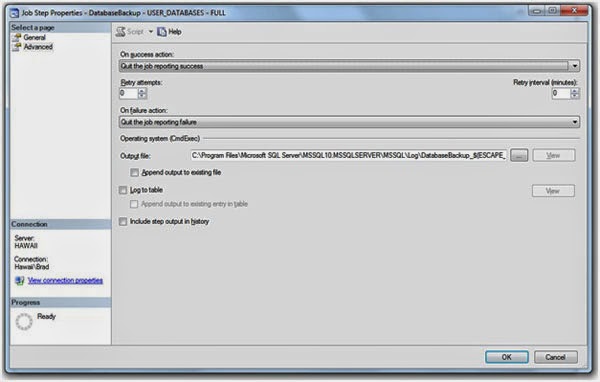600x382 pixels.
Task: Click OK to save job step
Action: pos(507,357)
